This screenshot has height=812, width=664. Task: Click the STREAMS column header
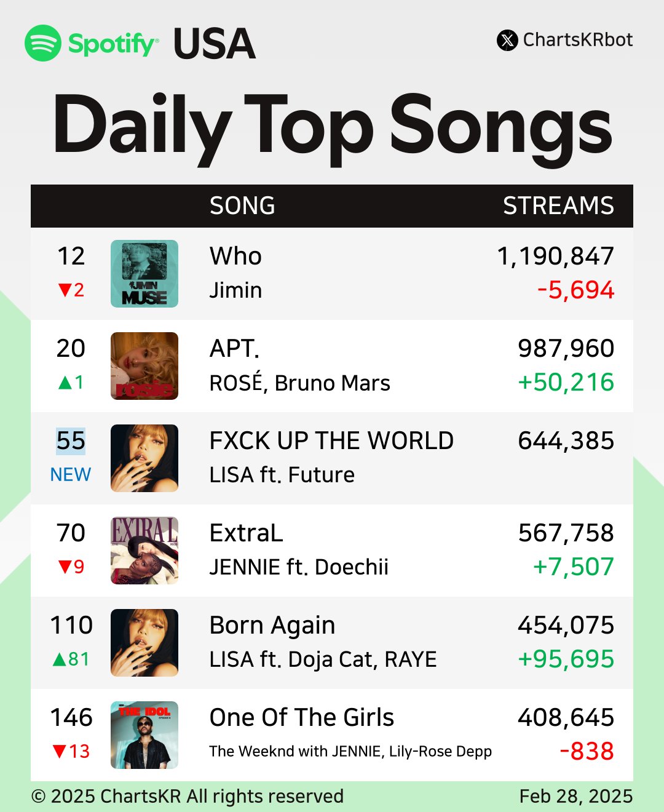[x=558, y=206]
